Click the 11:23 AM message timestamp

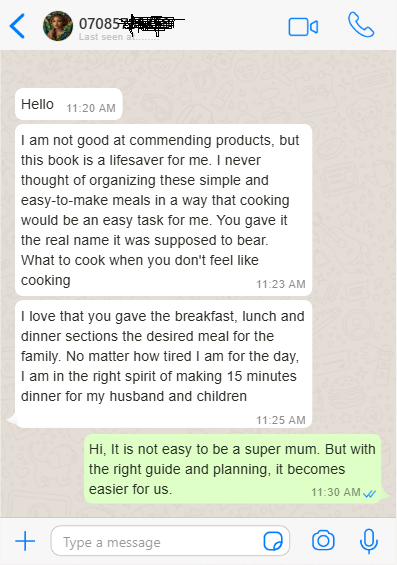[281, 284]
